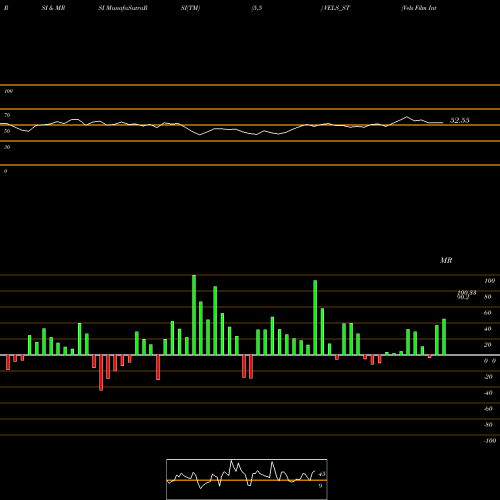
Task: Open the mini line chart thumbnail at bottom
Action: tap(247, 479)
